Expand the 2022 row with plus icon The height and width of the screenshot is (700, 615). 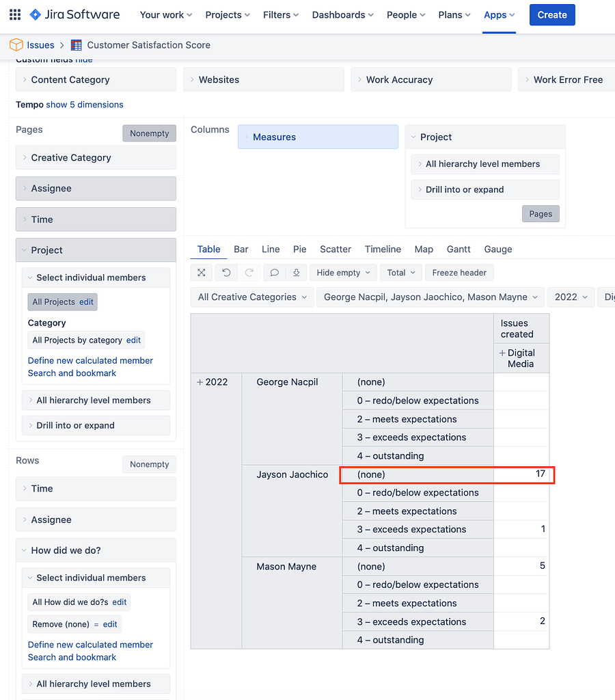pos(200,382)
